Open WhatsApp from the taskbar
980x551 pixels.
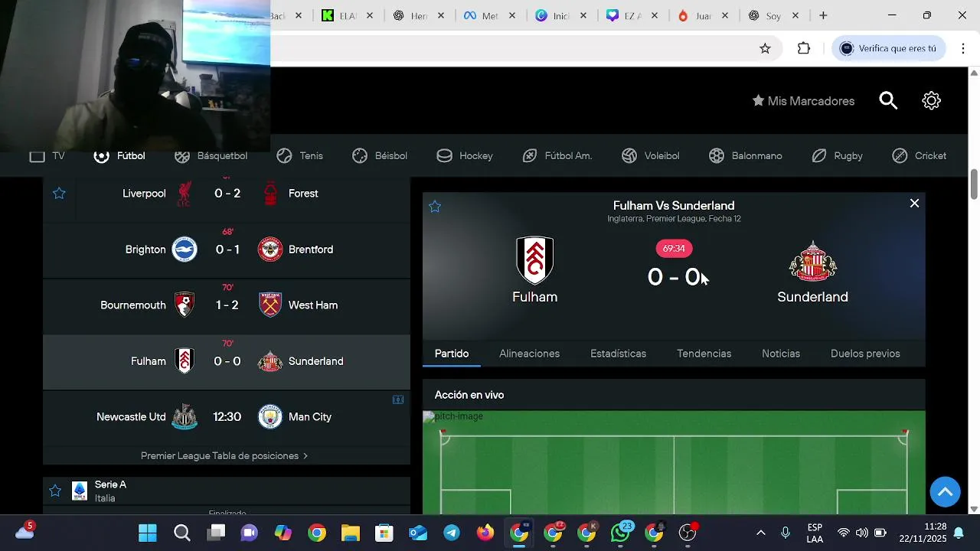click(x=621, y=533)
